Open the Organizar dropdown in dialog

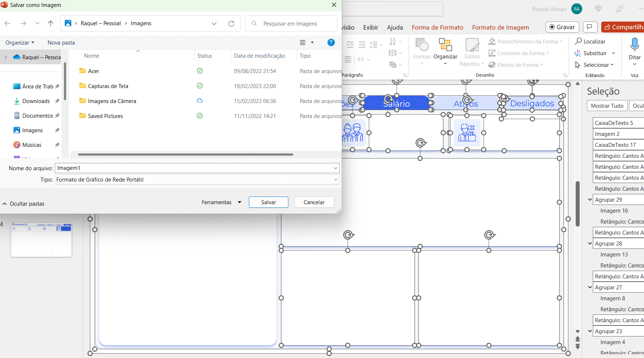point(20,43)
